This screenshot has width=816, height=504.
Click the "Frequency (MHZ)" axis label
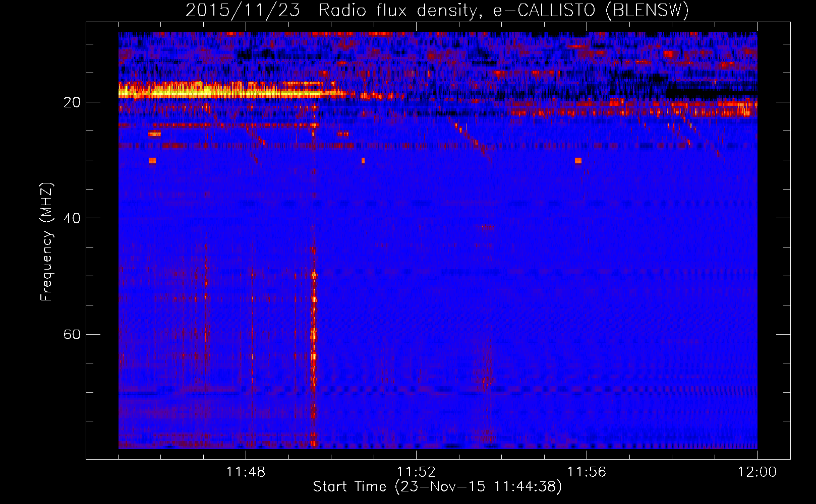point(46,242)
